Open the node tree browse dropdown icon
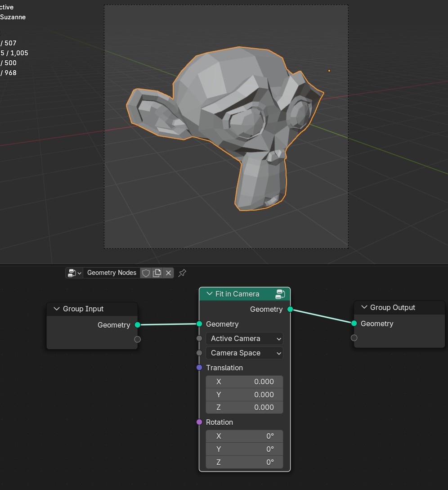The height and width of the screenshot is (490, 448). [x=74, y=273]
